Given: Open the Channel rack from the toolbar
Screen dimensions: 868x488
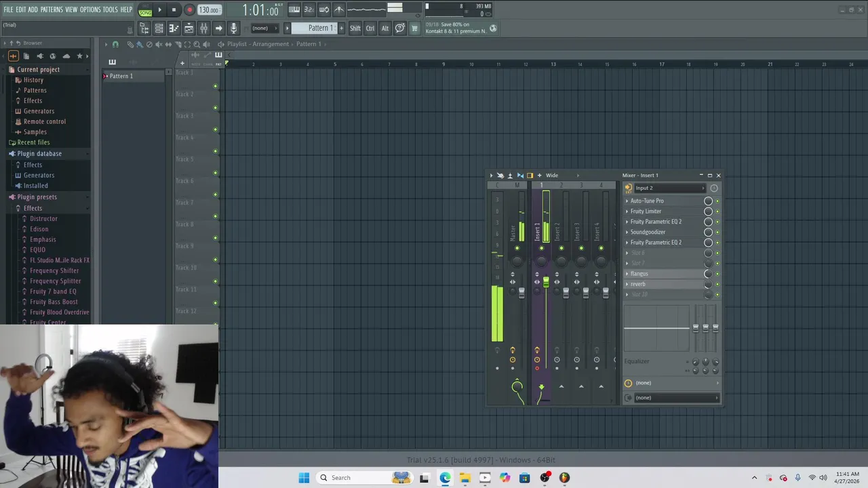Looking at the screenshot, I should (159, 28).
